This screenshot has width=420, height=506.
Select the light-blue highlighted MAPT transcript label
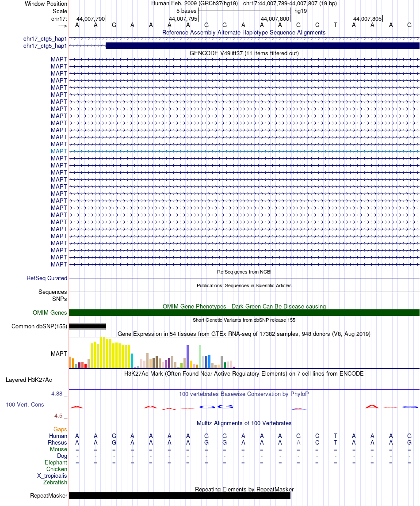point(59,151)
